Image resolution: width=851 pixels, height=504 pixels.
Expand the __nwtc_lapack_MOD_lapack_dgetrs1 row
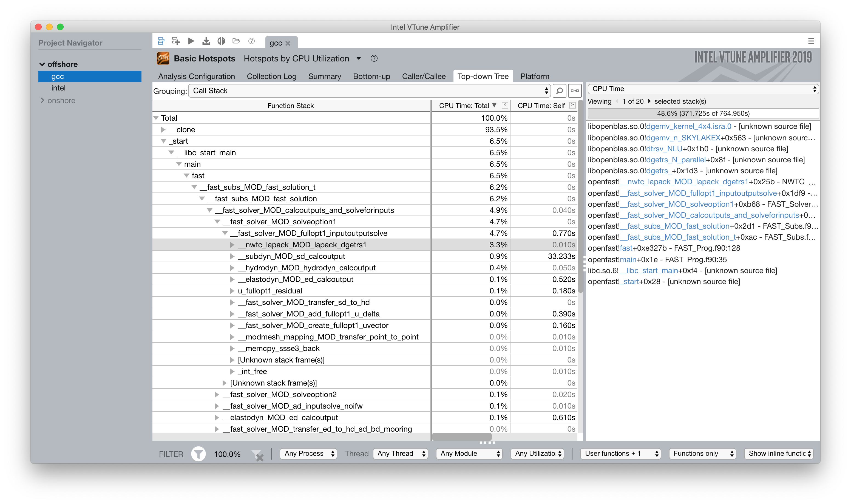pos(232,245)
